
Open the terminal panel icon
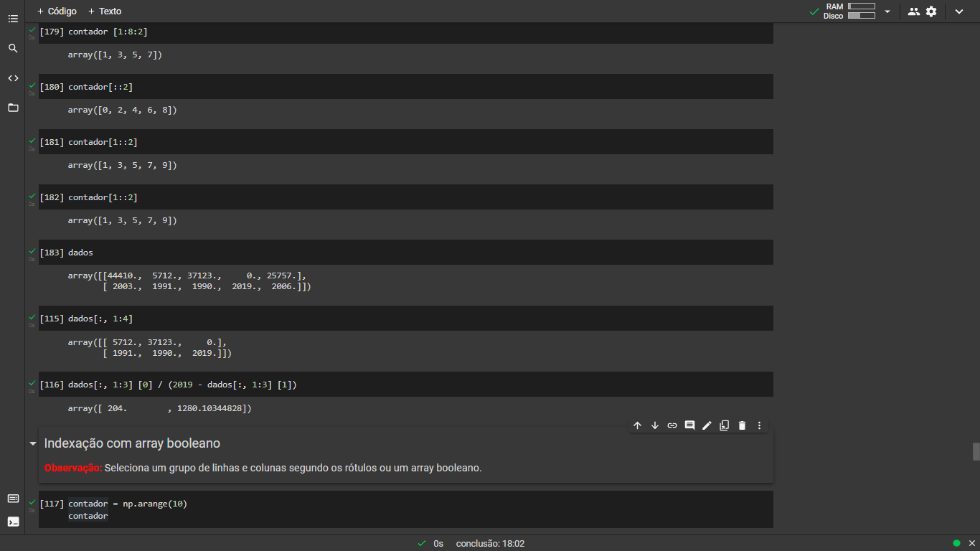tap(13, 522)
